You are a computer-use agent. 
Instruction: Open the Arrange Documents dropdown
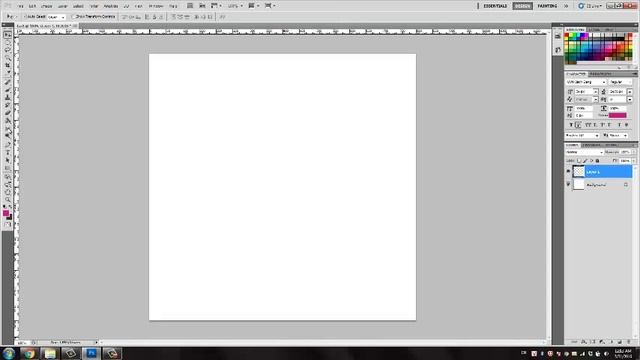253,6
